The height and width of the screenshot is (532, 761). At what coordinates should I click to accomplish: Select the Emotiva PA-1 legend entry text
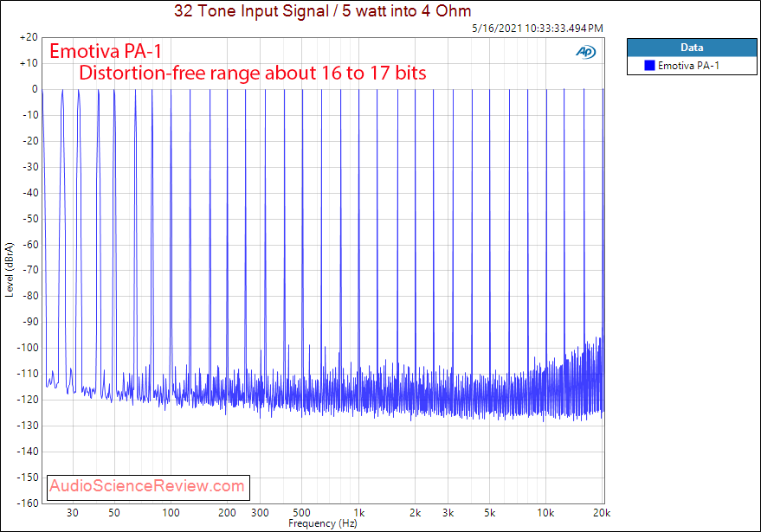tap(688, 66)
